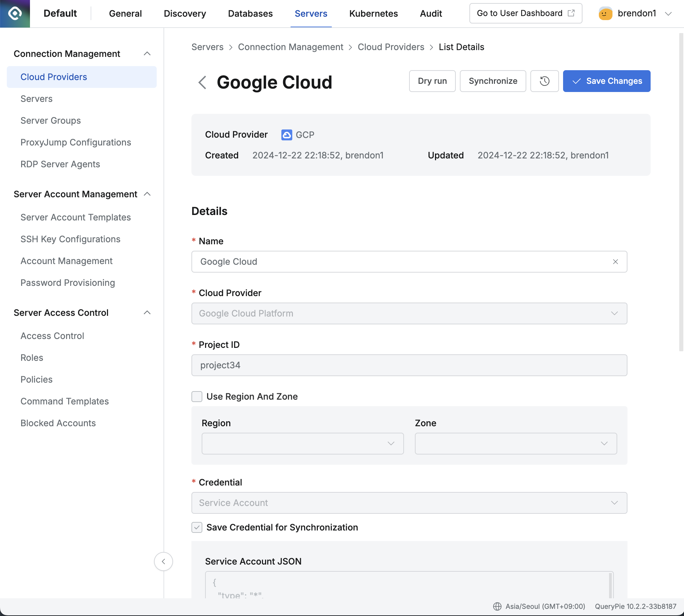Clear the Name field using the × icon
Image resolution: width=684 pixels, height=616 pixels.
click(x=616, y=262)
